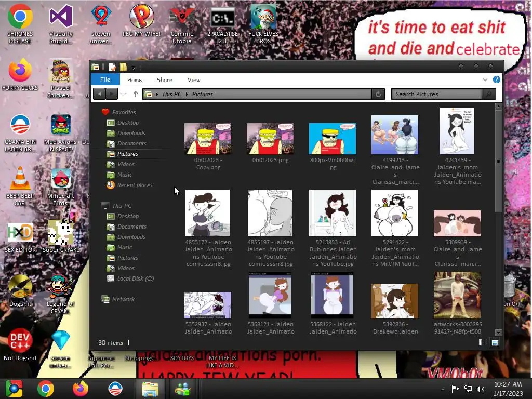Switch to Large icons view in the status bar

tap(495, 343)
